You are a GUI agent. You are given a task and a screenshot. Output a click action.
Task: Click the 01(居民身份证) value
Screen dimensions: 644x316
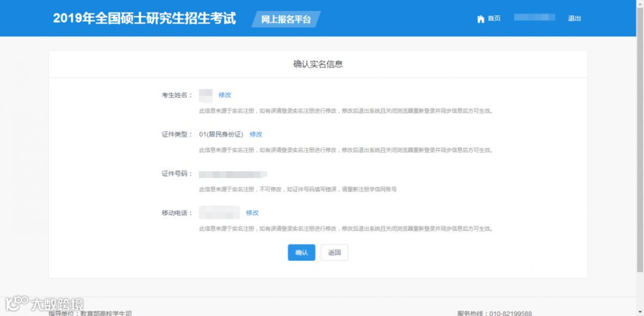click(x=221, y=134)
